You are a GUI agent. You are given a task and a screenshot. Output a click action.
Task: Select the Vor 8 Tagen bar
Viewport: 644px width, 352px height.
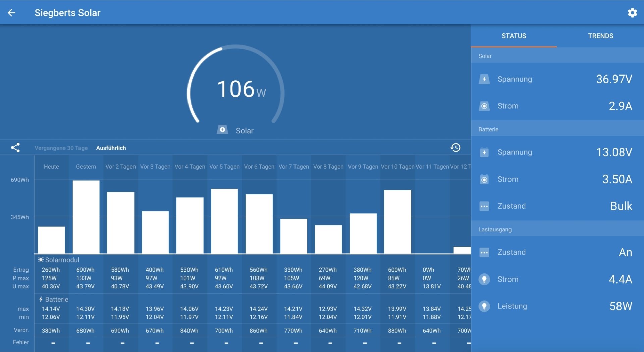(x=328, y=239)
